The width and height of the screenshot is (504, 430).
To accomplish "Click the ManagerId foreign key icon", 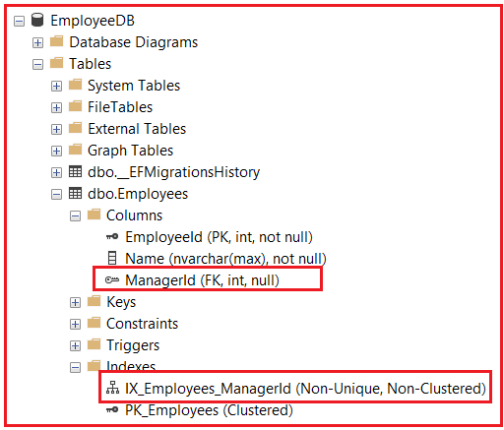I will pyautogui.click(x=112, y=279).
